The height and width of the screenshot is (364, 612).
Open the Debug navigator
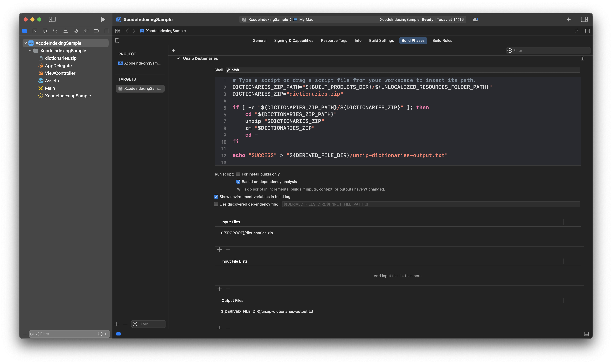pyautogui.click(x=86, y=31)
